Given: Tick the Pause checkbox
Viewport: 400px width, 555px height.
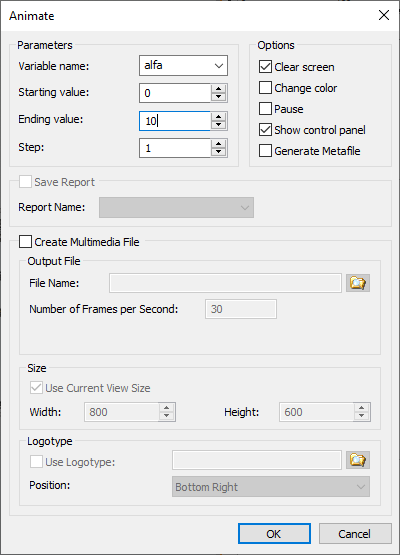Looking at the screenshot, I should 265,109.
